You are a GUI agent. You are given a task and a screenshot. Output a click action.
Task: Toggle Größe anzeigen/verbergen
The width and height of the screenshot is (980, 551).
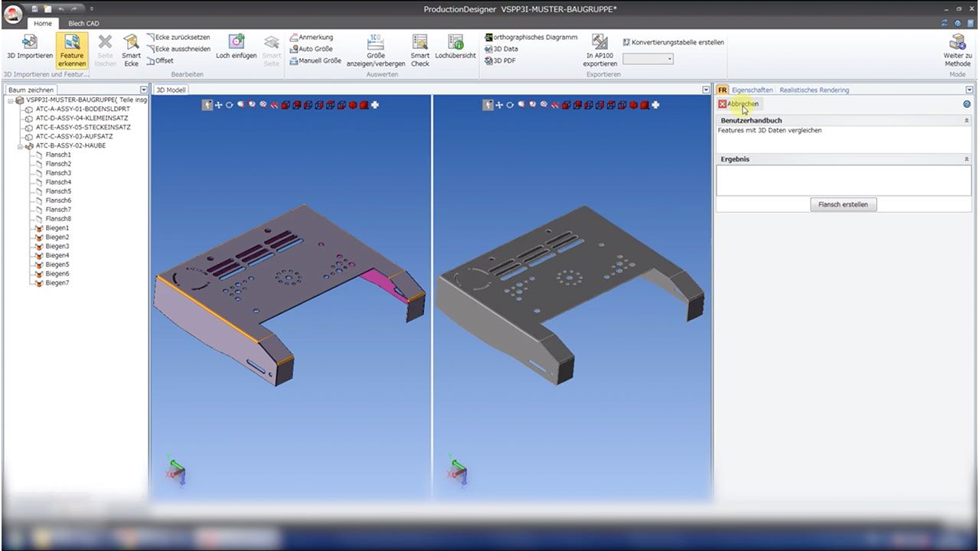(376, 50)
